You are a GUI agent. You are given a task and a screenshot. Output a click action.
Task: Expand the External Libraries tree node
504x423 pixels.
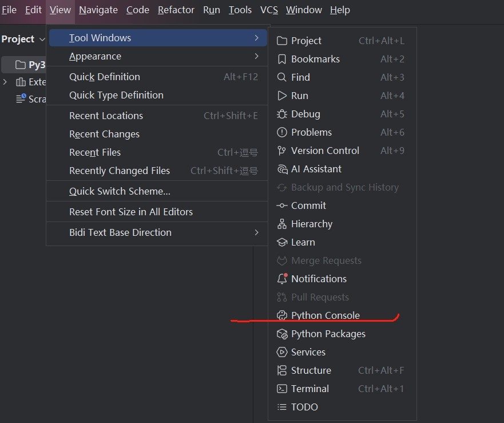(x=5, y=82)
